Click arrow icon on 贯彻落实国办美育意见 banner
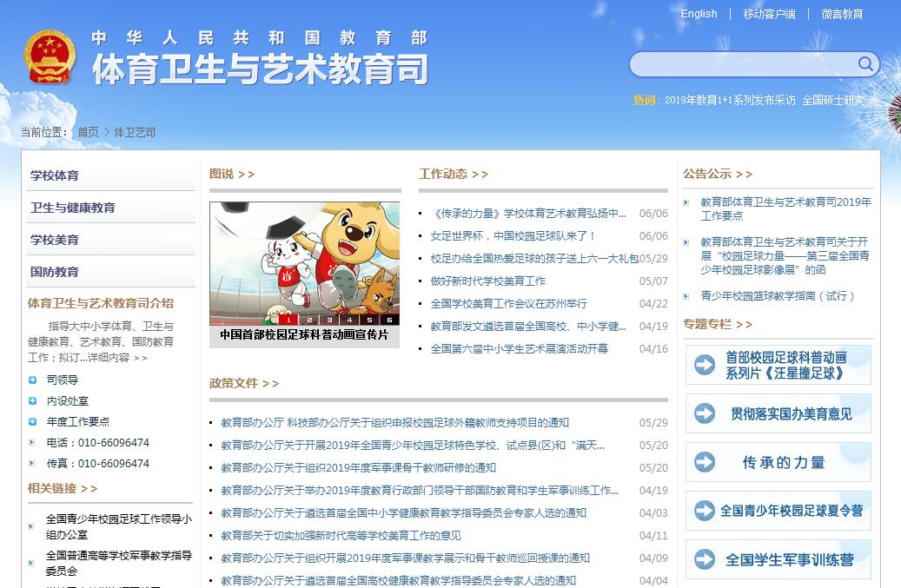This screenshot has width=901, height=588. 705,414
